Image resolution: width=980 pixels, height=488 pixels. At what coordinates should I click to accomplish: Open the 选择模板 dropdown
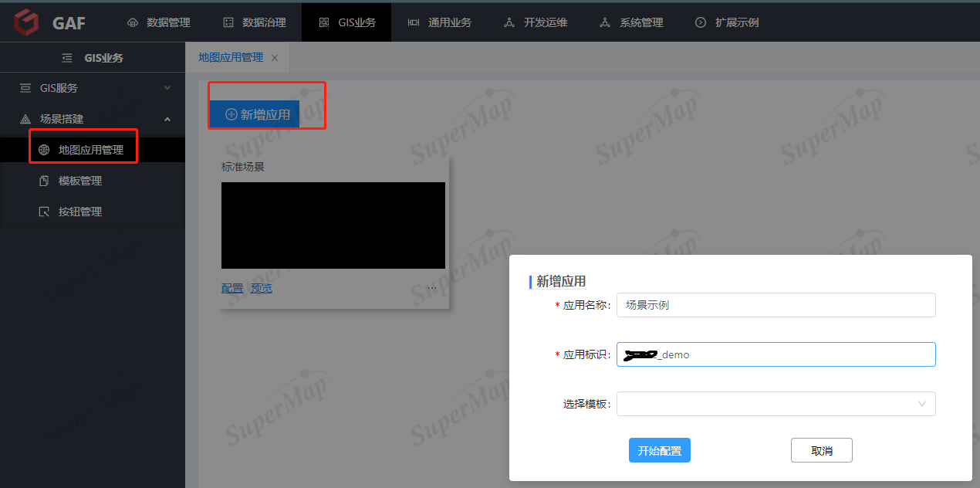point(776,403)
